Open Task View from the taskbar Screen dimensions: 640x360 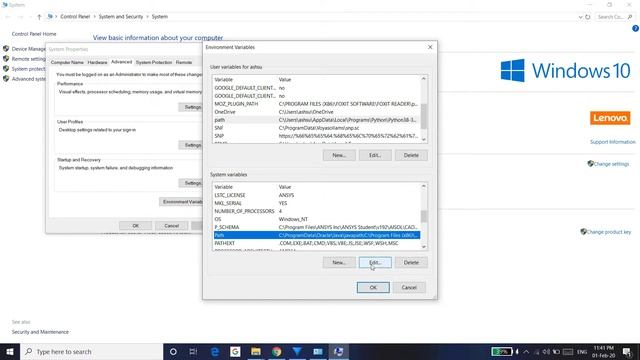(193, 351)
